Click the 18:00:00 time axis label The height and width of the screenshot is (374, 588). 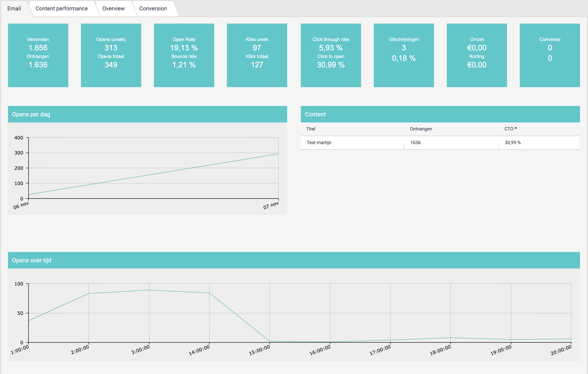pos(440,350)
